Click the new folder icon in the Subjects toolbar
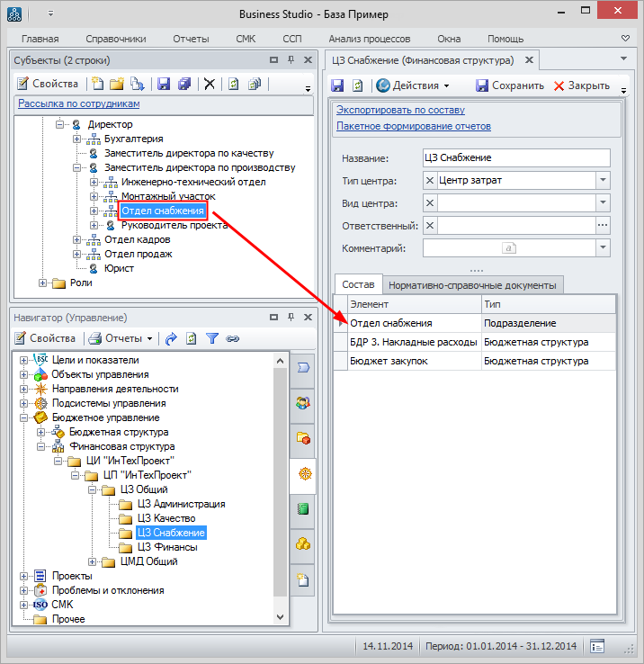The image size is (644, 664). click(x=117, y=84)
